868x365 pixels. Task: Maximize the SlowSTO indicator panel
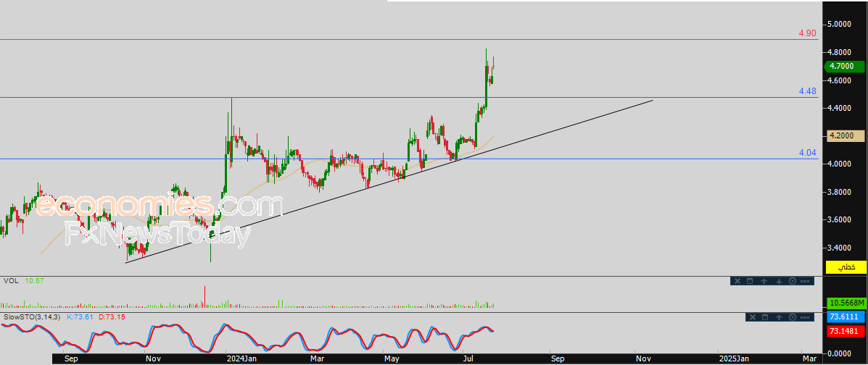pos(765,317)
